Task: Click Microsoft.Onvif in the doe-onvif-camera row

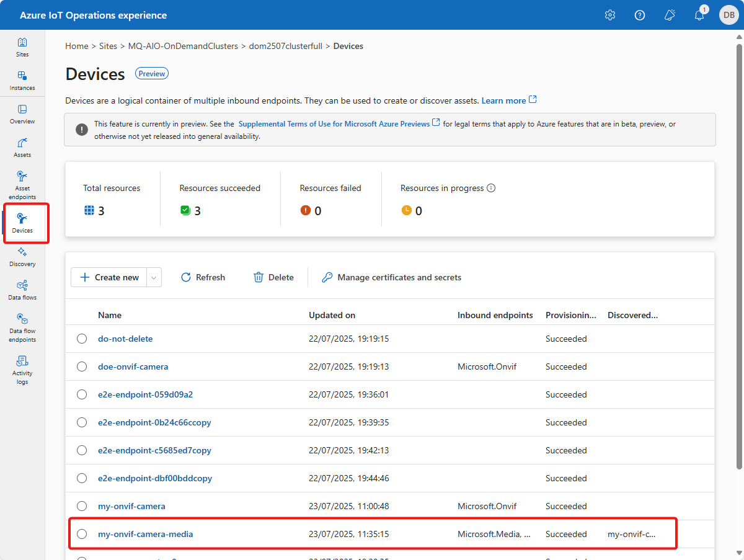Action: pos(487,367)
